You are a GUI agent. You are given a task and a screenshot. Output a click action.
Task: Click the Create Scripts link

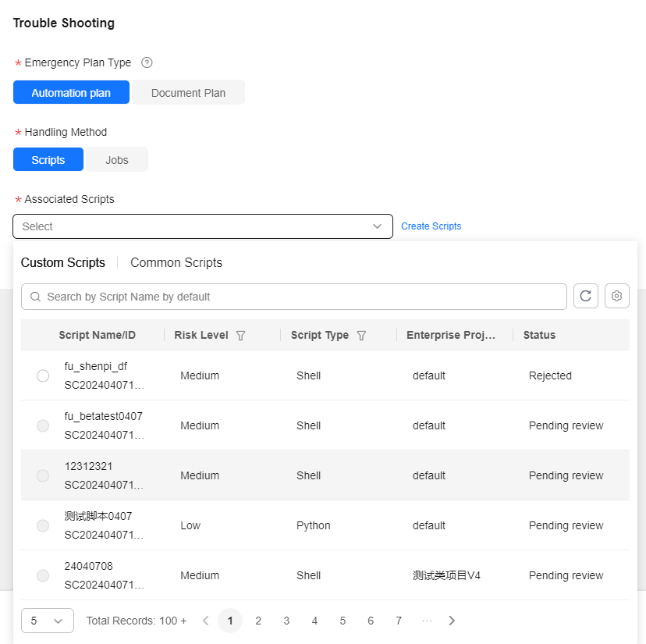point(431,226)
